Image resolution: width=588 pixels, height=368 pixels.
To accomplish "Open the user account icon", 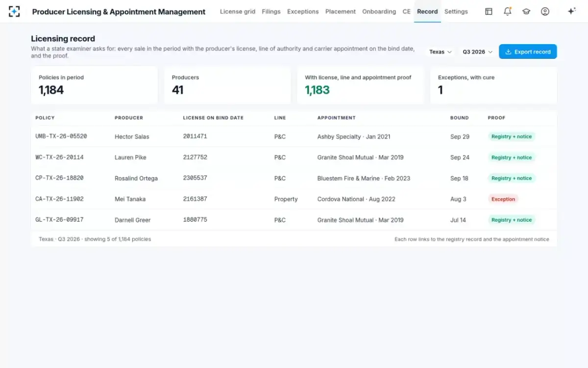I will tap(545, 11).
